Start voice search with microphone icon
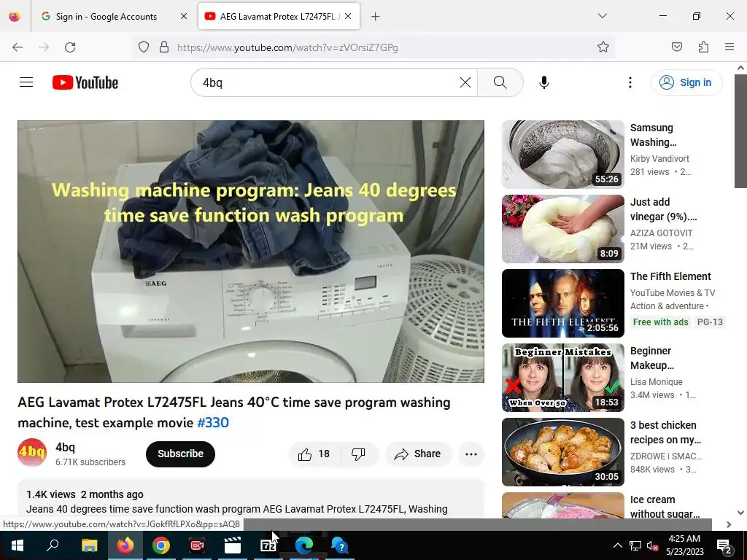The width and height of the screenshot is (747, 560). [544, 82]
